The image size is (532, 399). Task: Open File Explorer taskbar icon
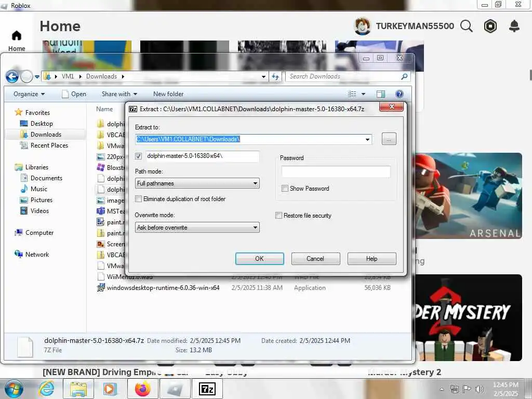click(79, 389)
